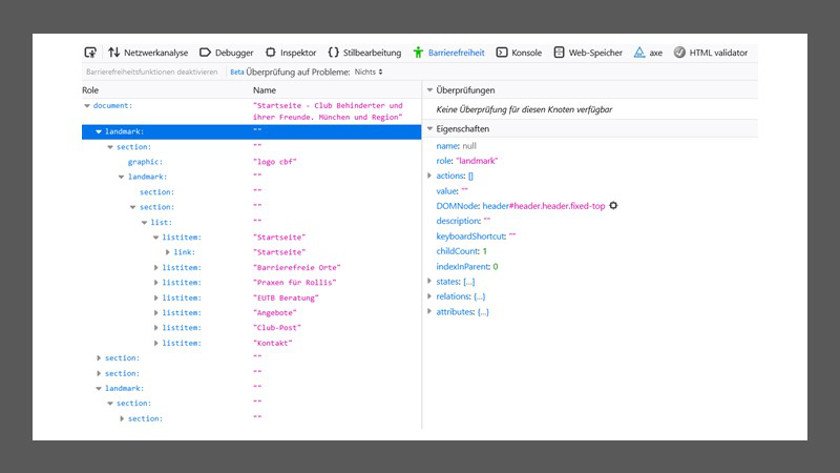The width and height of the screenshot is (840, 473).
Task: Expand listitem "Kontakt"
Action: 156,343
